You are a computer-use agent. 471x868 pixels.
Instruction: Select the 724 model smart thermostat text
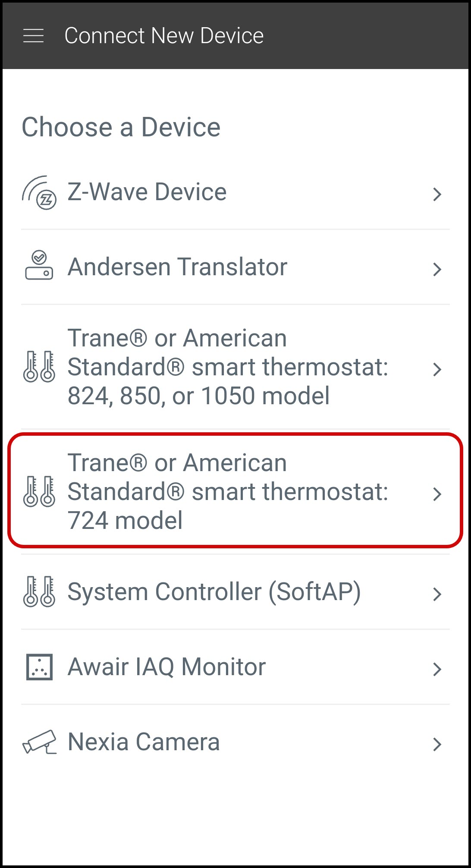[x=228, y=491]
